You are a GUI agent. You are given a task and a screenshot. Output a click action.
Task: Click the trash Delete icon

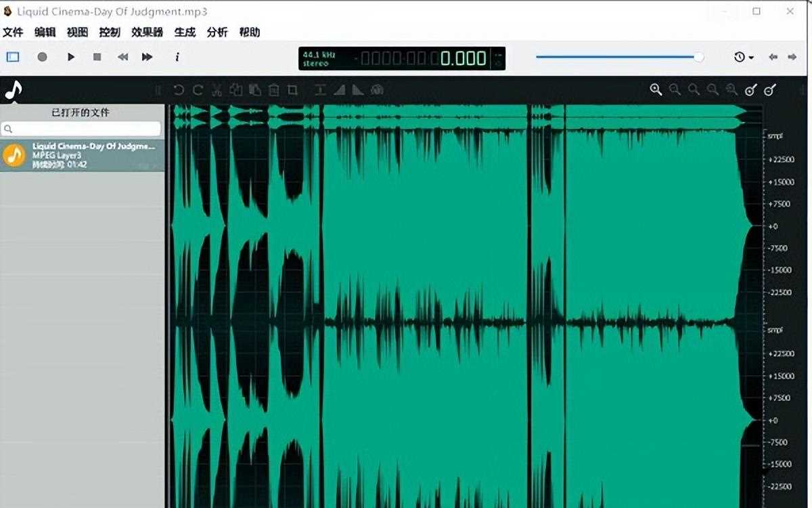(273, 90)
